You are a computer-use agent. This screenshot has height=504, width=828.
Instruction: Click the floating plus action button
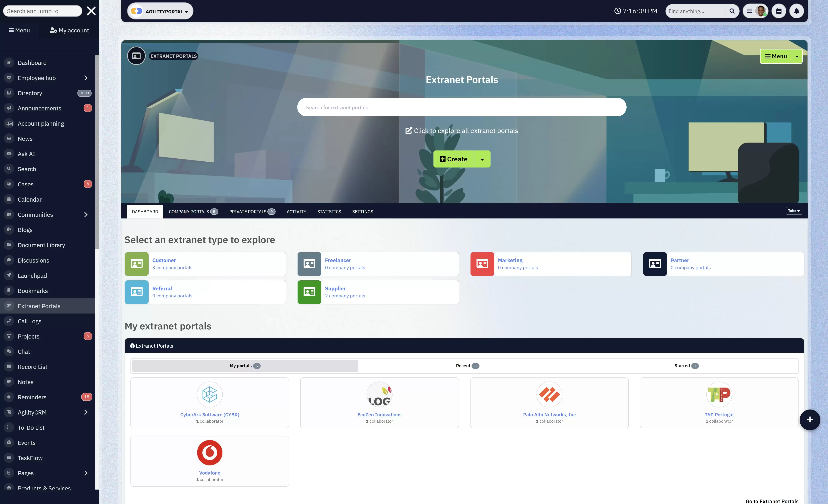click(810, 420)
